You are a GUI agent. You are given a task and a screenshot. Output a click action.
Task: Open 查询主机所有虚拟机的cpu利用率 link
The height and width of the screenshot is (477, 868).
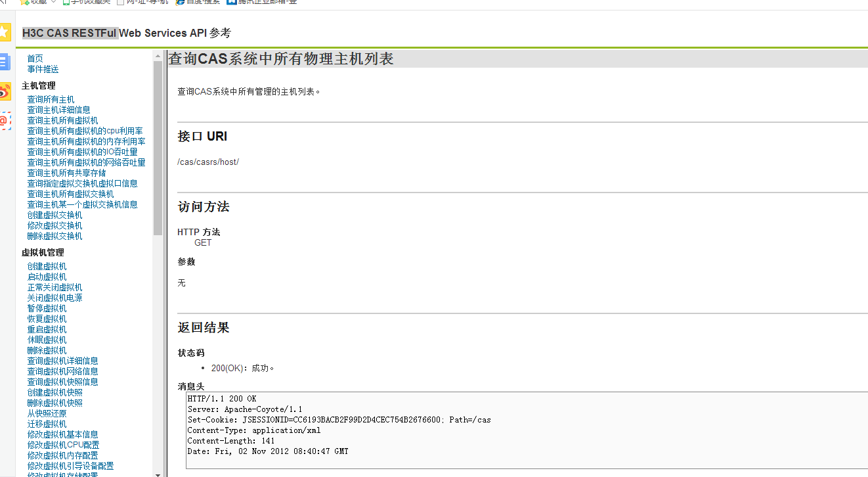85,131
